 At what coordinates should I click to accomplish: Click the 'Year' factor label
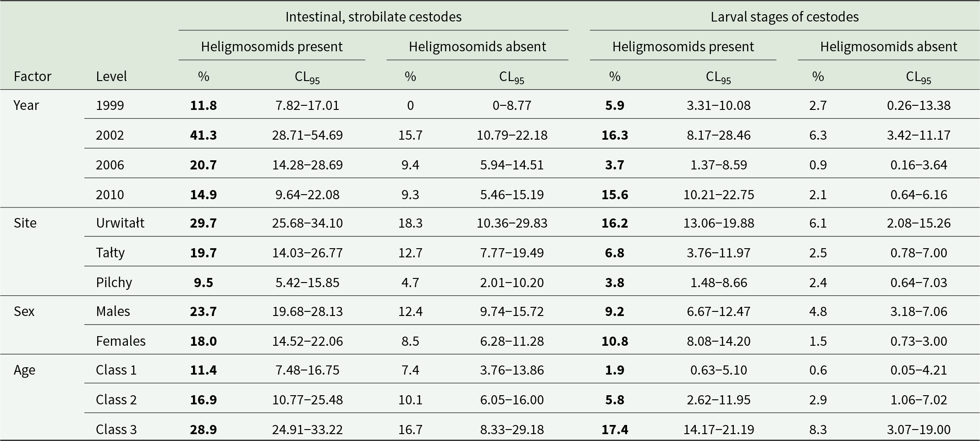(26, 105)
